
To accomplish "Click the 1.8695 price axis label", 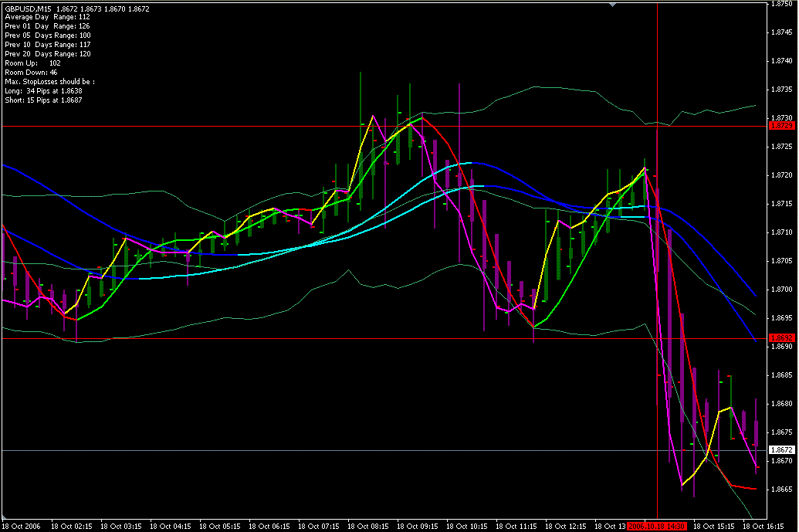I will click(782, 317).
